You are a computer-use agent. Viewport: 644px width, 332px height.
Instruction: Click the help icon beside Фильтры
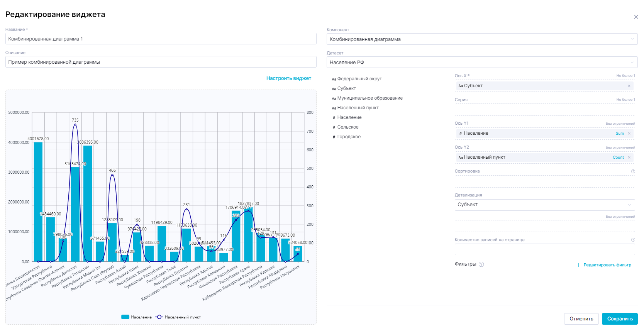tap(481, 264)
